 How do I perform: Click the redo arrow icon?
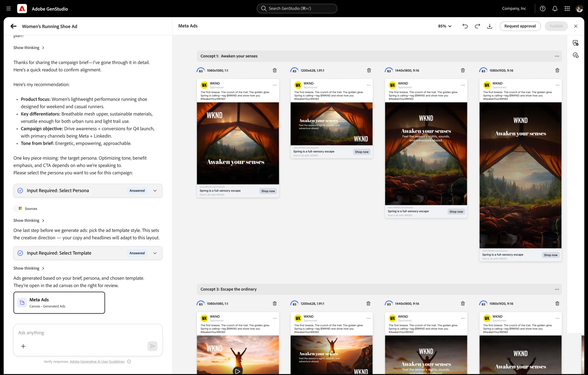click(477, 26)
